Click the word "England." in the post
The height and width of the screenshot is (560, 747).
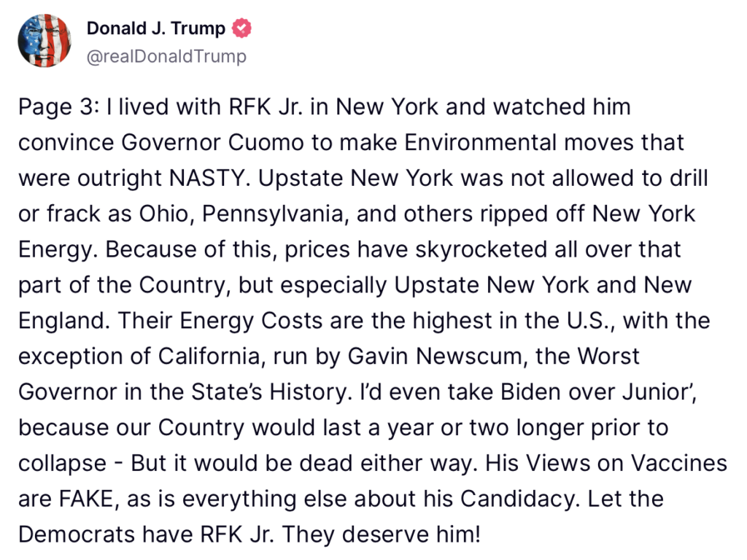[64, 321]
